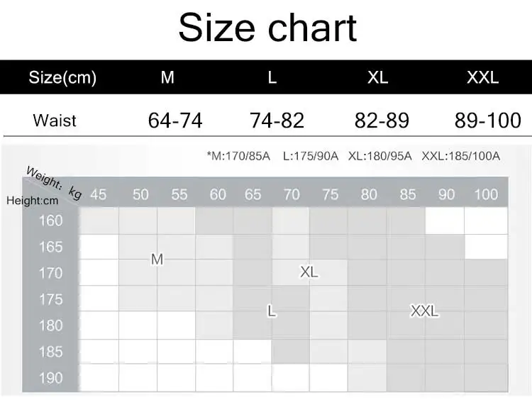Click the Size chart title

pyautogui.click(x=267, y=28)
